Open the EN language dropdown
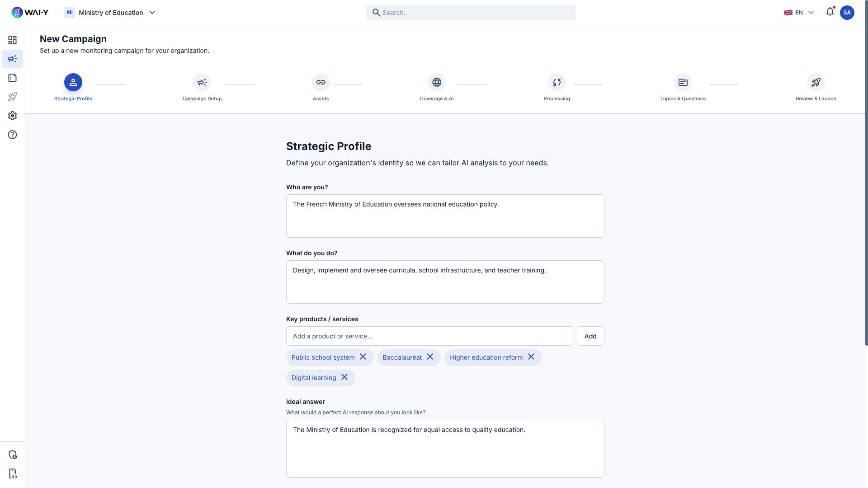 click(x=798, y=12)
